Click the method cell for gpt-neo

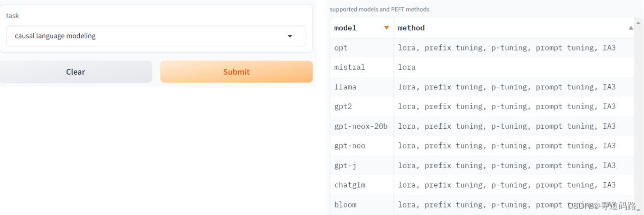coord(514,146)
